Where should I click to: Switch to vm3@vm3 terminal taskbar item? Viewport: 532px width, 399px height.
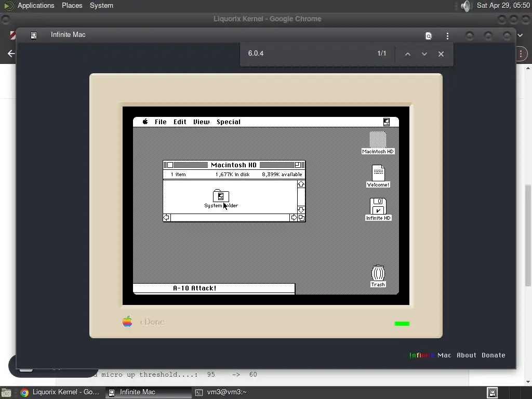(221, 392)
